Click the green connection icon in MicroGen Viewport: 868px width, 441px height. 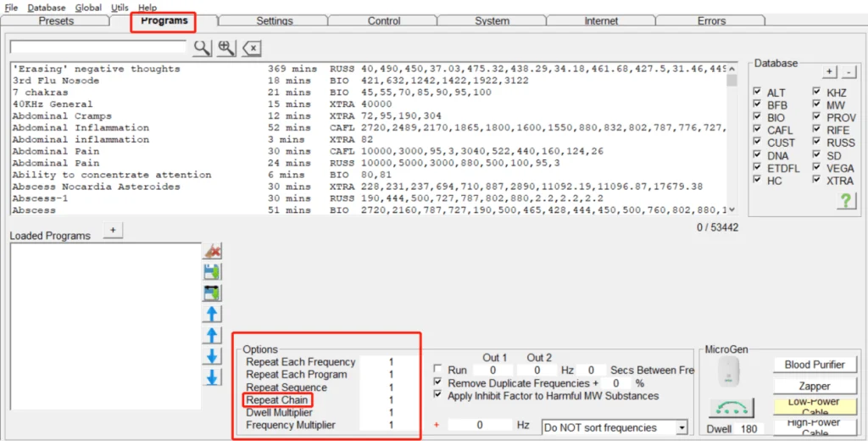[731, 407]
